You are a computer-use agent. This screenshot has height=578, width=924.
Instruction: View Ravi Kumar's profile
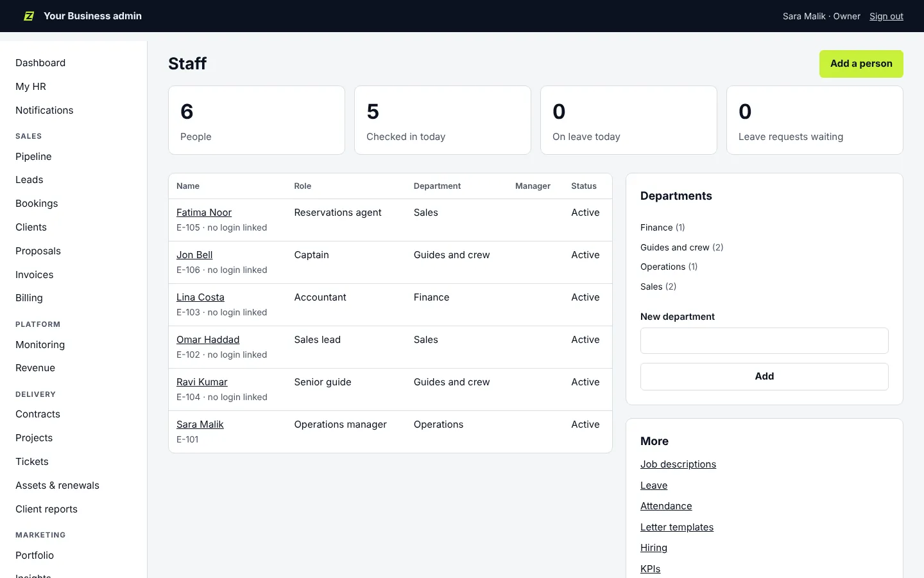tap(202, 382)
